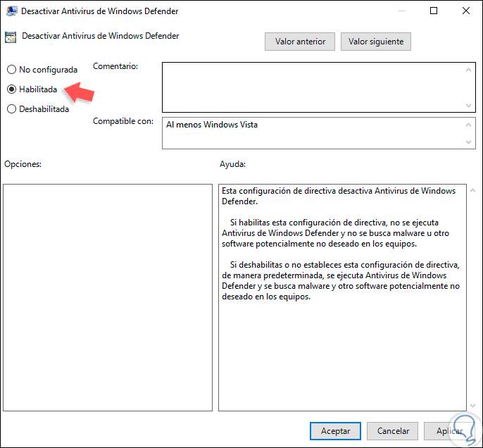
Task: Click inside the empty Opciones panel
Action: 108,297
